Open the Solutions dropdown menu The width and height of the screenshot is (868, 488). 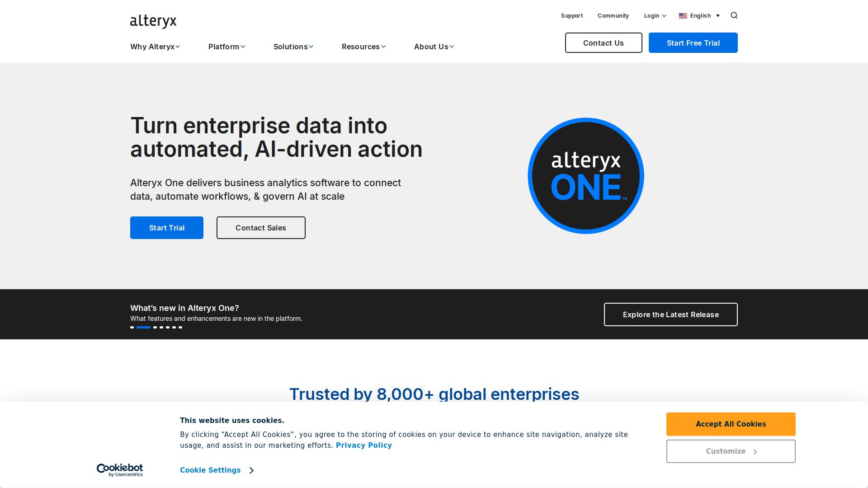tap(293, 47)
